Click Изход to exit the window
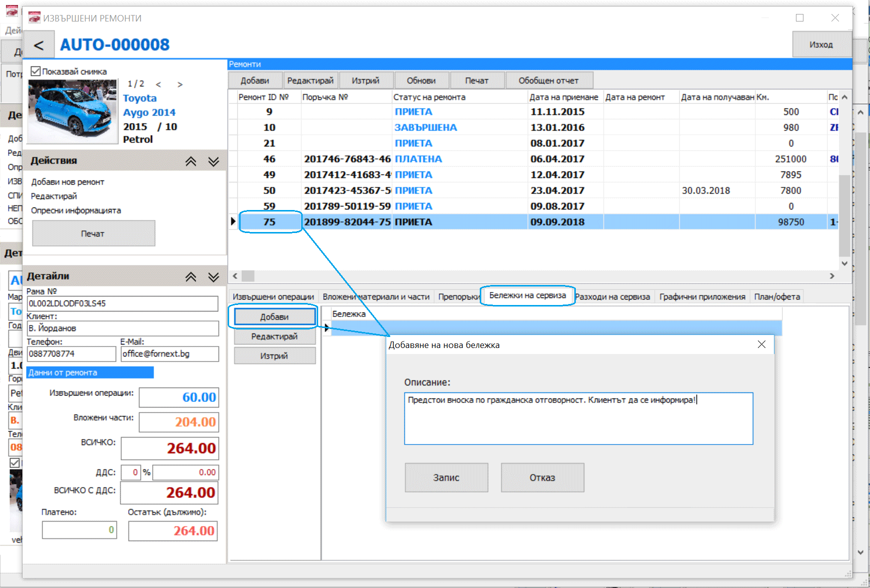This screenshot has width=870, height=588. coord(821,44)
